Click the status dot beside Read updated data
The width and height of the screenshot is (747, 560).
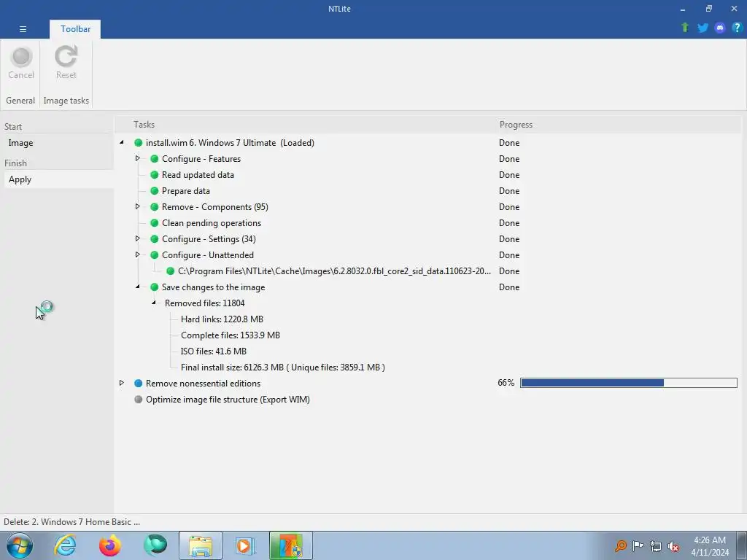tap(155, 175)
